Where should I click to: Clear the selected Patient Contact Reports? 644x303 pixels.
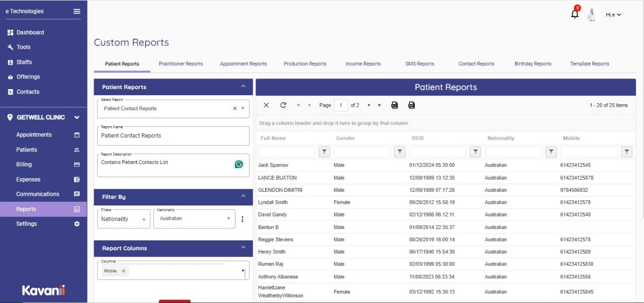(x=234, y=108)
